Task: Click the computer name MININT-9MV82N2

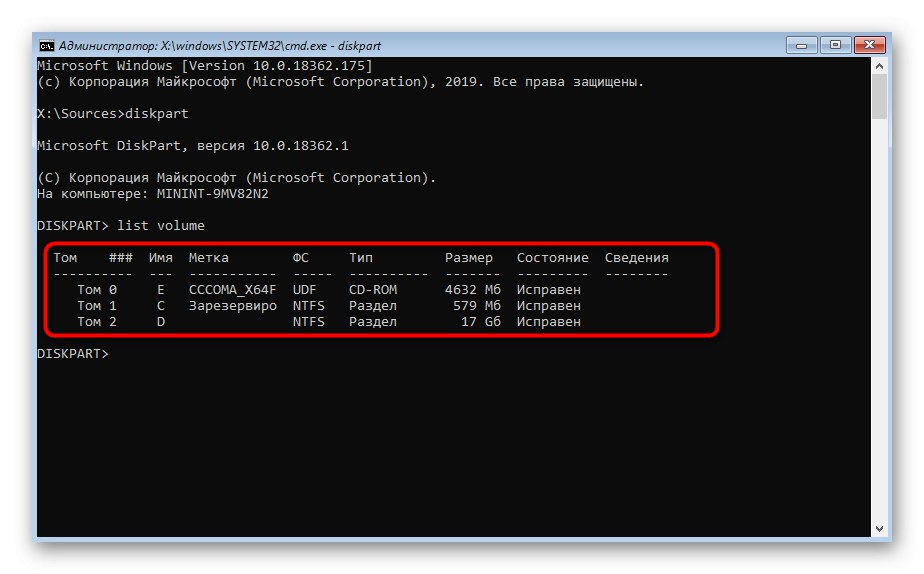Action: (213, 194)
